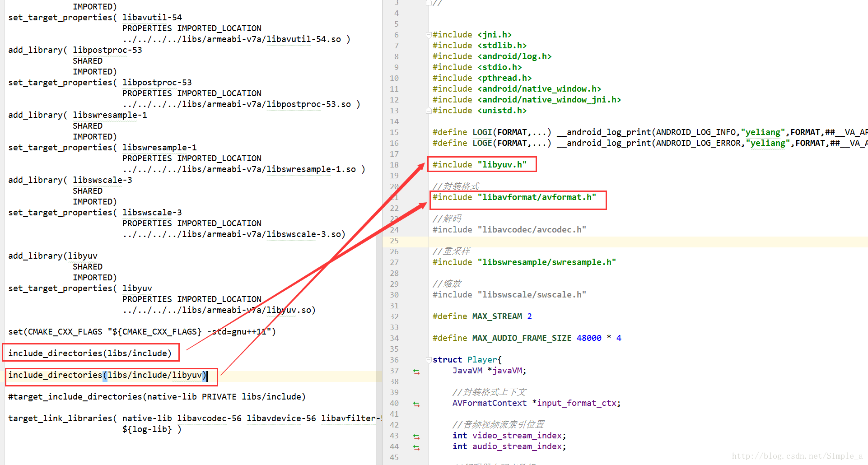Click on int audio_stream_index; declaration
Viewport: 868px width, 465px height.
click(509, 446)
